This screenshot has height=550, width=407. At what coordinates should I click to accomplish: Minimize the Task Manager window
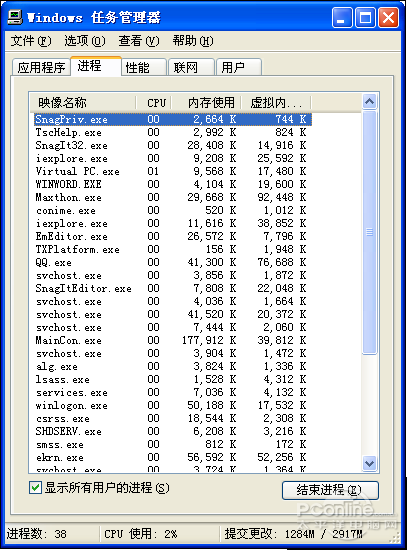342,17
